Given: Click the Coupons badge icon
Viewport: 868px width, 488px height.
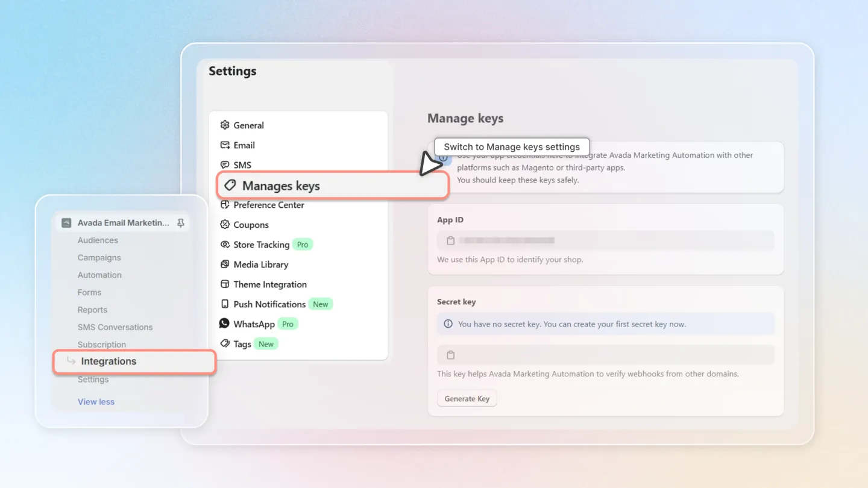Looking at the screenshot, I should (x=225, y=225).
